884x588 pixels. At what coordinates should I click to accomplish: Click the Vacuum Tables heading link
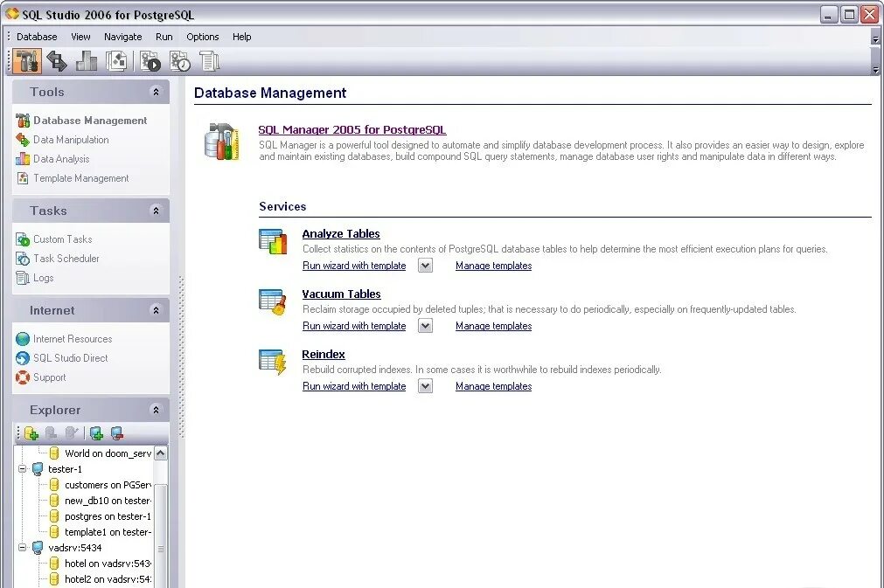(341, 294)
